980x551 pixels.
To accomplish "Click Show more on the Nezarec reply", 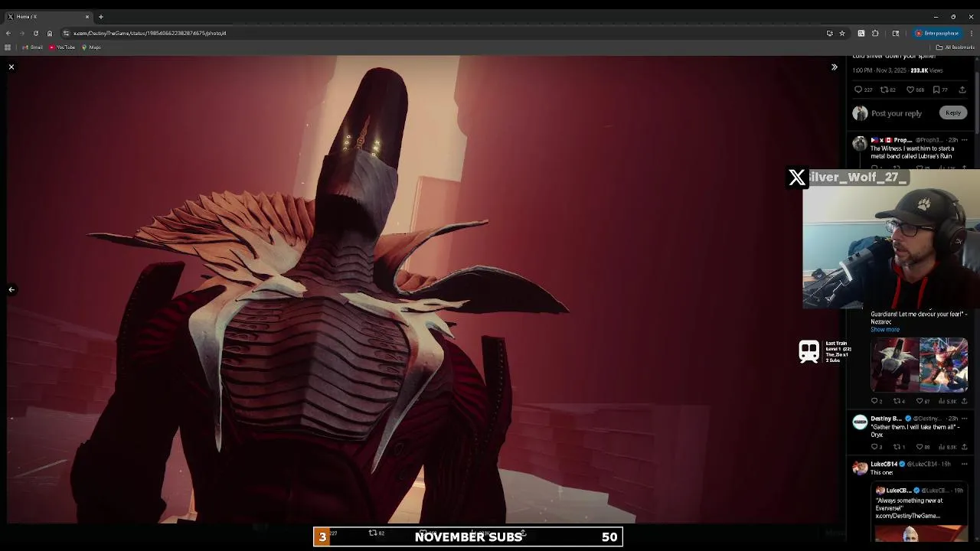I will pyautogui.click(x=885, y=329).
